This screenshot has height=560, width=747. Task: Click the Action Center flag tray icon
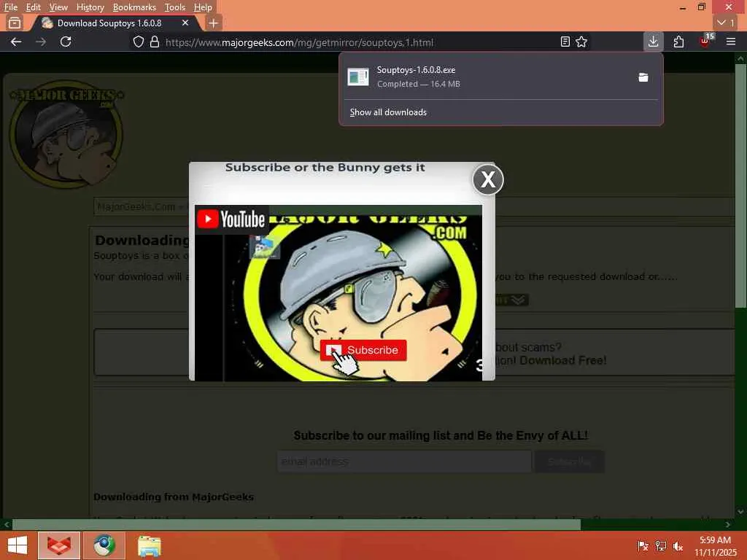(x=643, y=545)
